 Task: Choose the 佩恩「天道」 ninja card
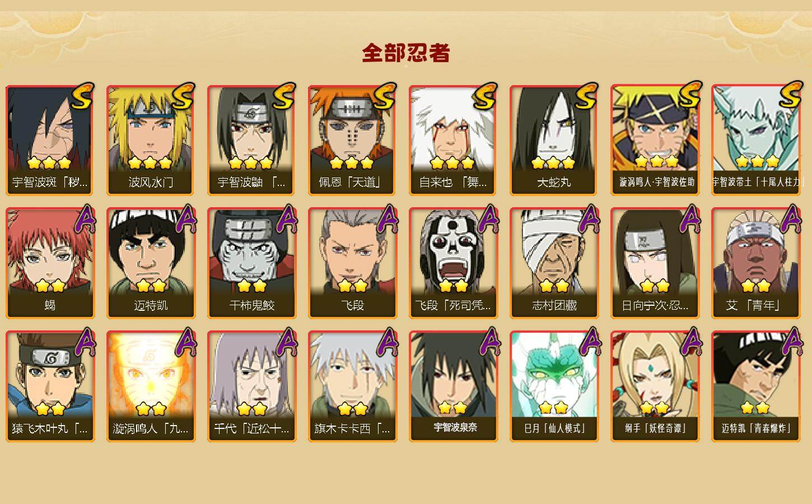pos(352,140)
